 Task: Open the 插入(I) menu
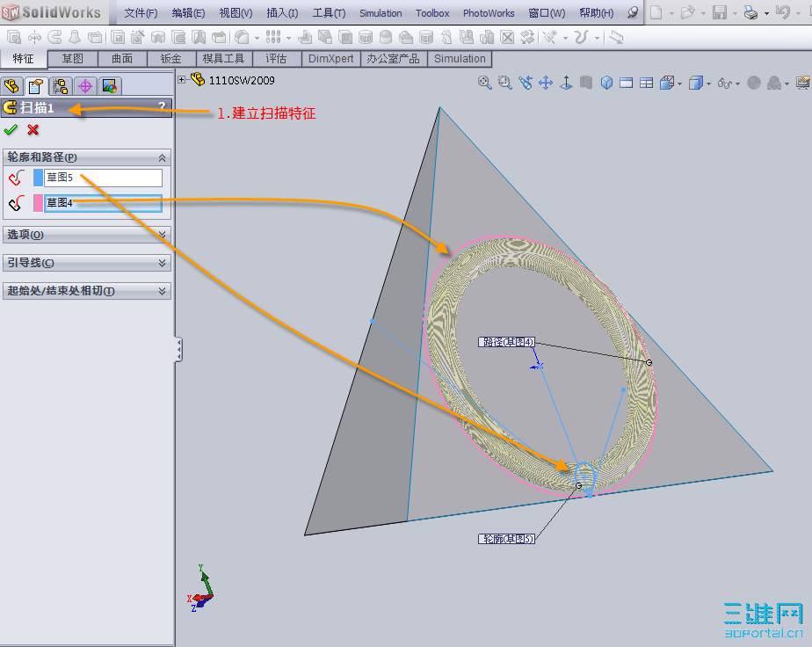click(x=282, y=13)
